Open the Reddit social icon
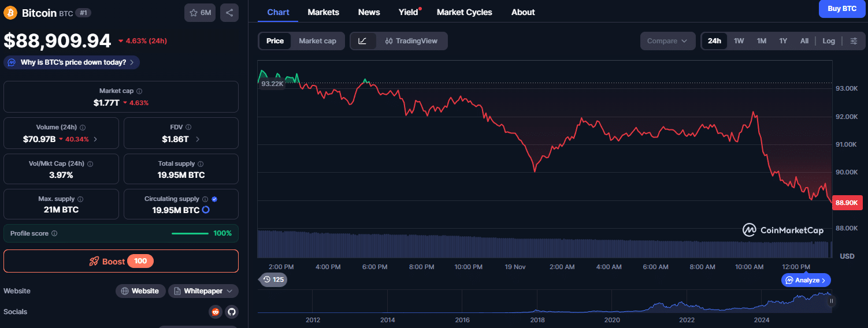The height and width of the screenshot is (328, 868). pyautogui.click(x=216, y=312)
